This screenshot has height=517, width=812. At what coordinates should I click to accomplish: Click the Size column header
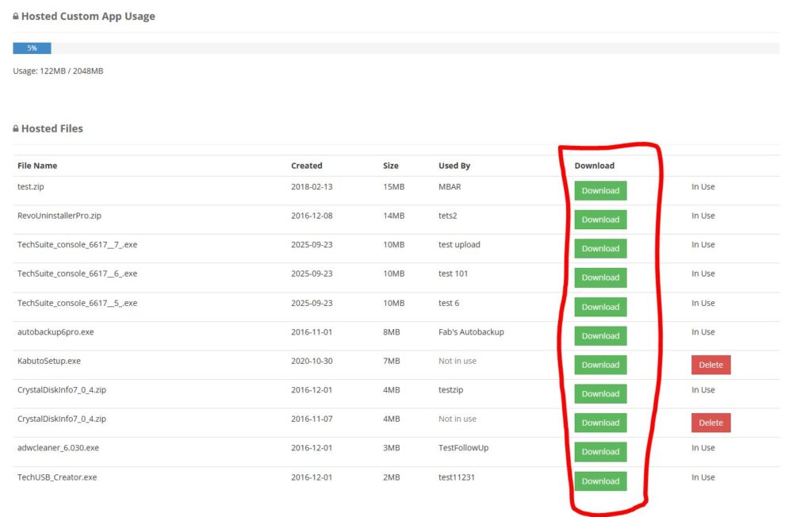[x=390, y=166]
